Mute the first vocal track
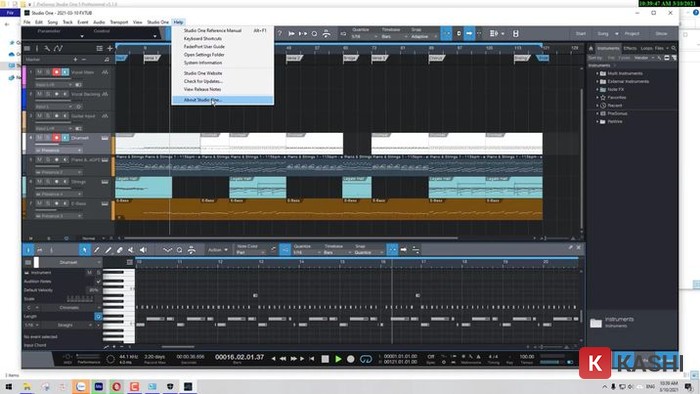 coord(39,72)
